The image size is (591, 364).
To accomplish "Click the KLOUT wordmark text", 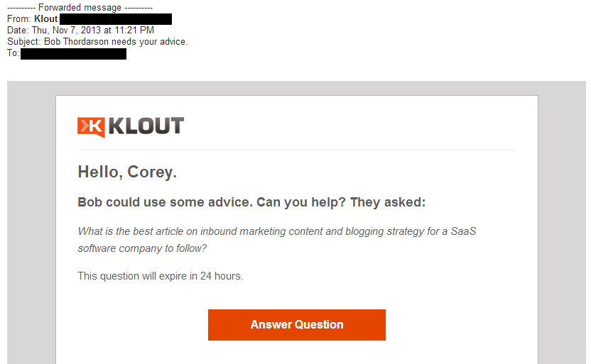I will tap(146, 126).
